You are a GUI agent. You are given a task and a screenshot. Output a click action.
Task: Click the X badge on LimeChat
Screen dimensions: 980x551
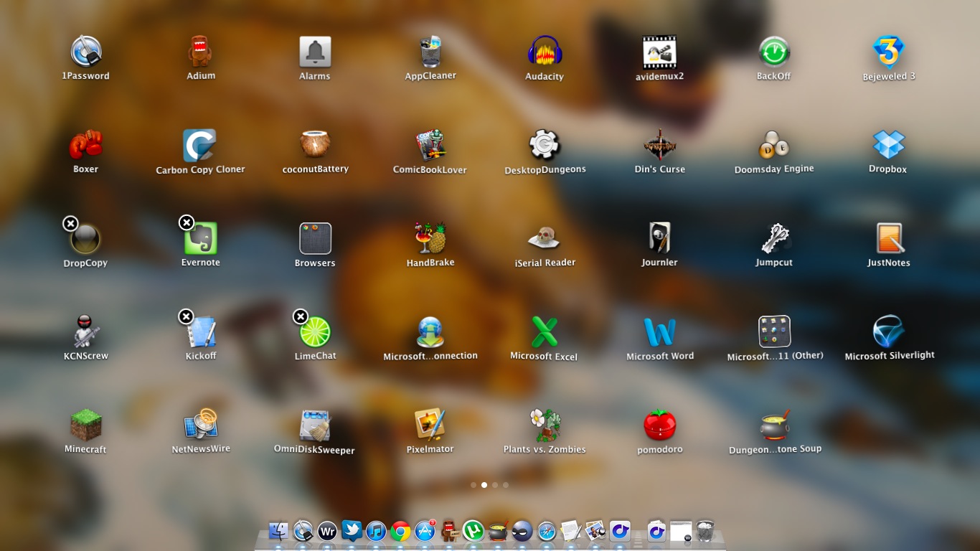(x=301, y=316)
